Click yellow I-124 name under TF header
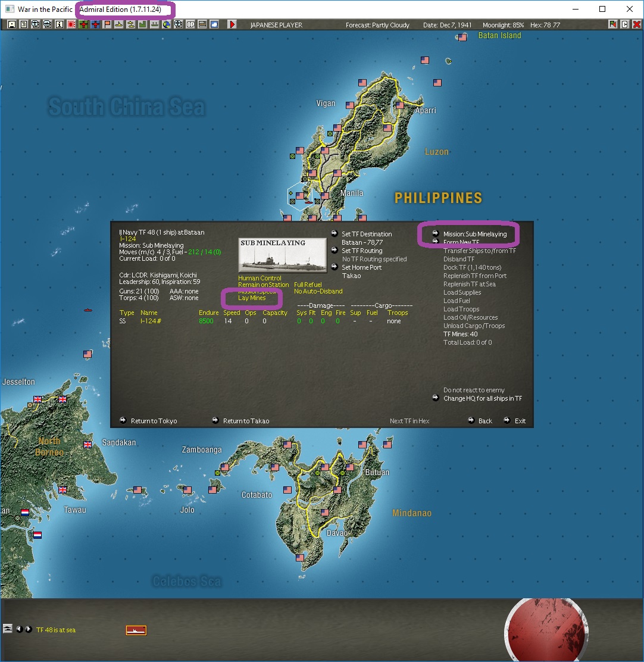Viewport: 644px width, 662px height. point(127,239)
